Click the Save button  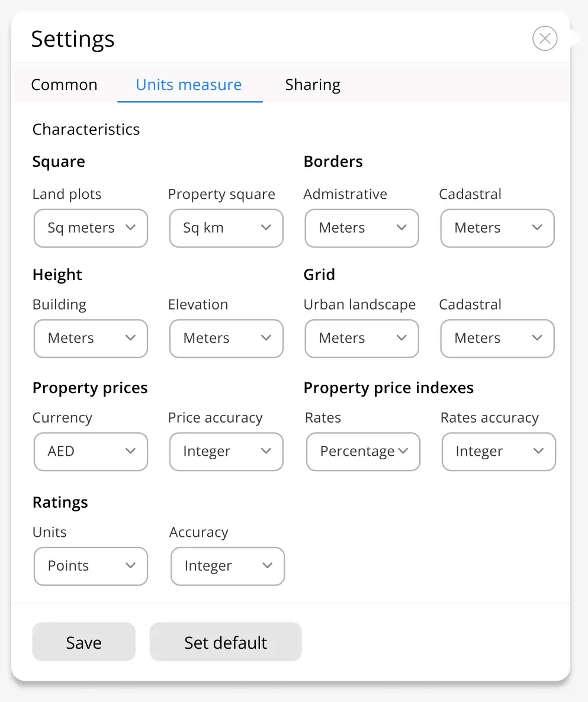tap(83, 642)
